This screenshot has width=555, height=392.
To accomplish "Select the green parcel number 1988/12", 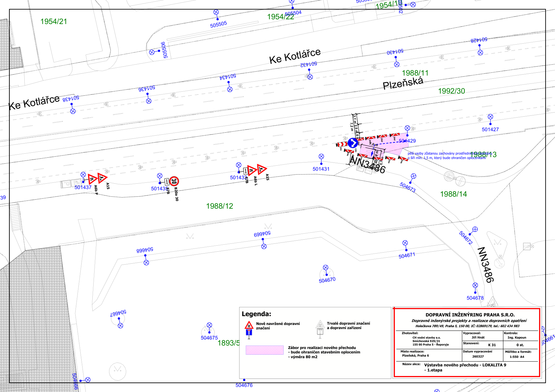I will tap(219, 206).
